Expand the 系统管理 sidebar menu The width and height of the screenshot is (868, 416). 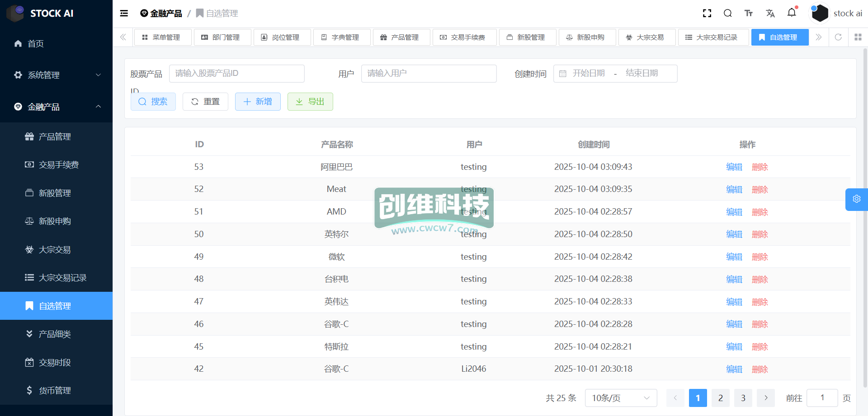(56, 75)
